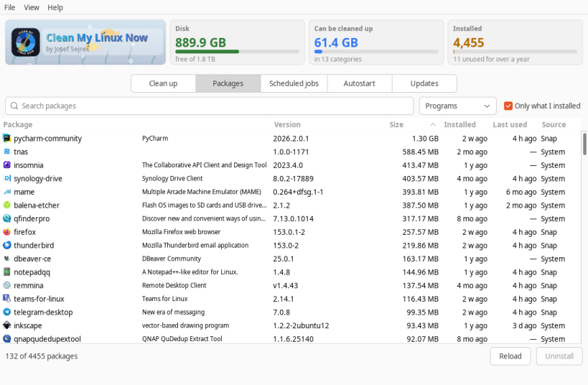Sort by the Version column header
The width and height of the screenshot is (588, 385).
pos(287,124)
